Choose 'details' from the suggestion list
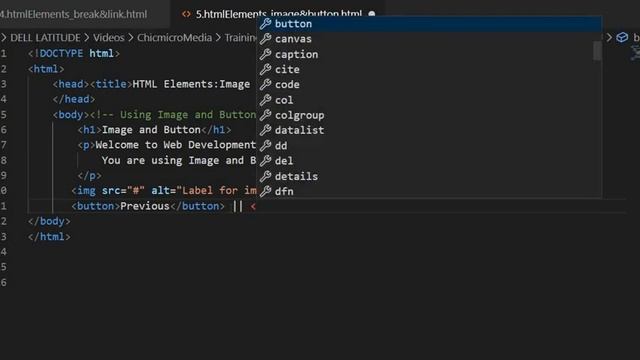The width and height of the screenshot is (640, 360). (429, 176)
